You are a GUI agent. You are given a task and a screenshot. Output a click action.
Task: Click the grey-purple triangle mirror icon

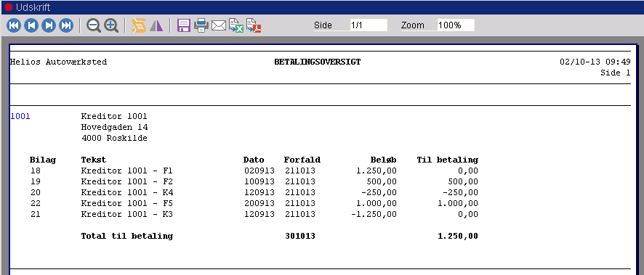pyautogui.click(x=156, y=25)
